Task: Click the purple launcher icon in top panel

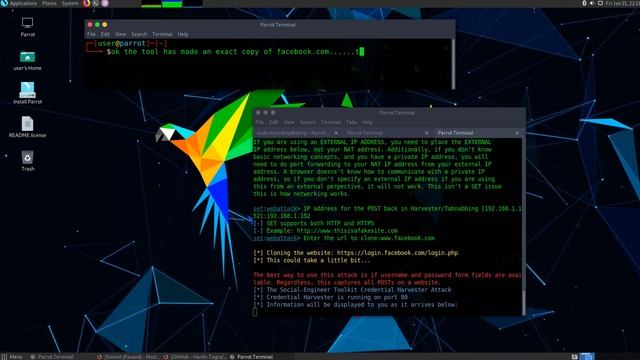Action: [105, 3]
